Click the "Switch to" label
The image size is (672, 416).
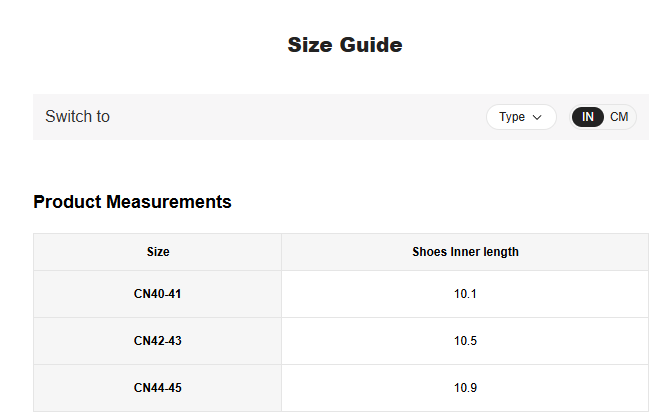tap(77, 117)
